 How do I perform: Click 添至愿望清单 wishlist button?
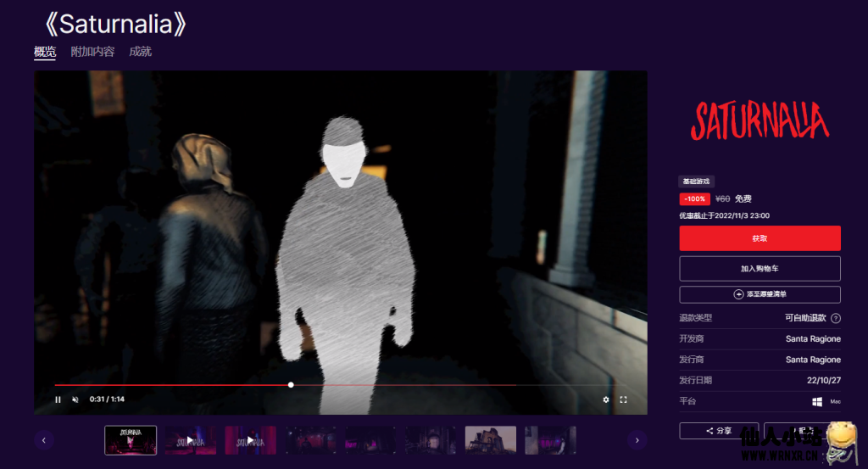759,294
